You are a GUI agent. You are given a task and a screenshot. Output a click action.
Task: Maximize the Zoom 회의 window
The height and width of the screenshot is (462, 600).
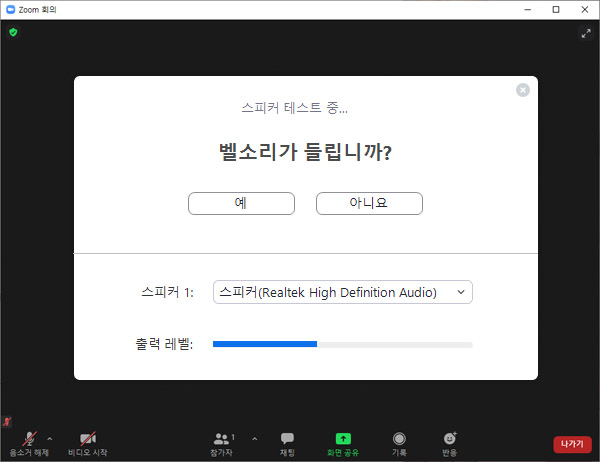pyautogui.click(x=556, y=9)
